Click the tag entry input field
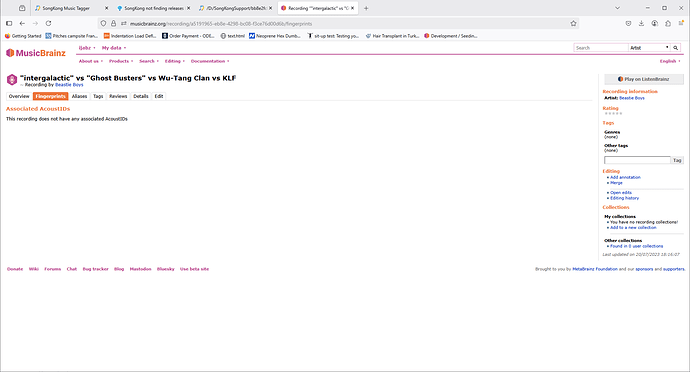Image resolution: width=690 pixels, height=372 pixels. point(637,160)
